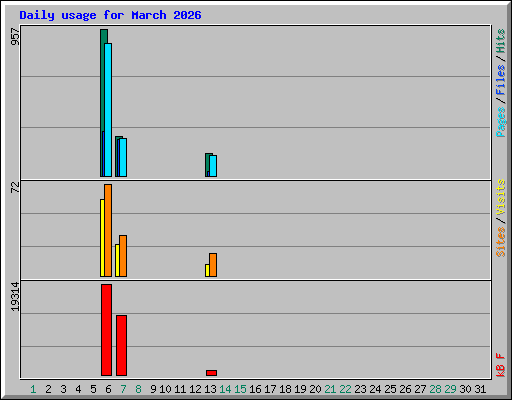512x400 pixels.
Task: Click day 18 on the x-axis
Action: [x=285, y=389]
